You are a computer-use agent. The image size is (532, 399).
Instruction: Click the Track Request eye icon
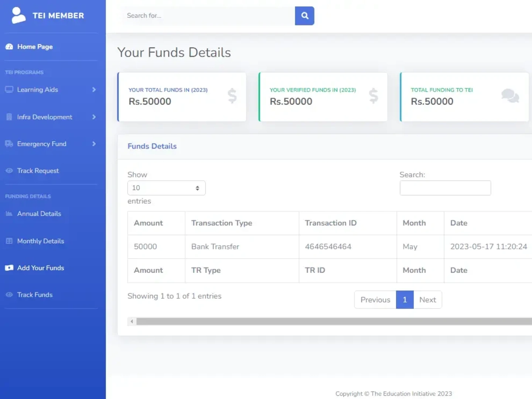[9, 171]
